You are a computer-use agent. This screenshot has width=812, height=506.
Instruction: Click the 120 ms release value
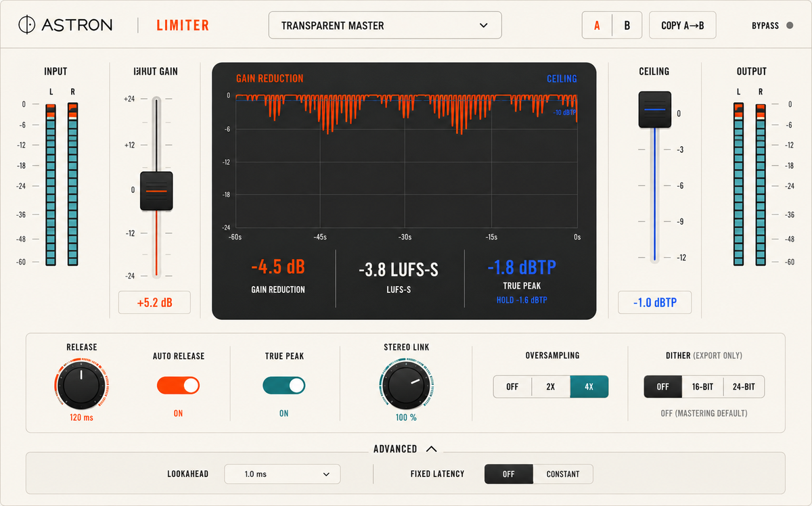point(81,417)
